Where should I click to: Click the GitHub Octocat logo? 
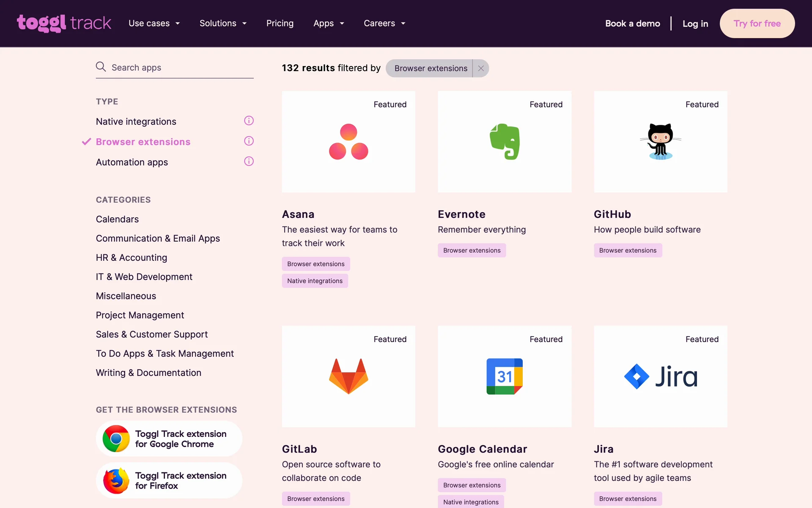pos(660,142)
